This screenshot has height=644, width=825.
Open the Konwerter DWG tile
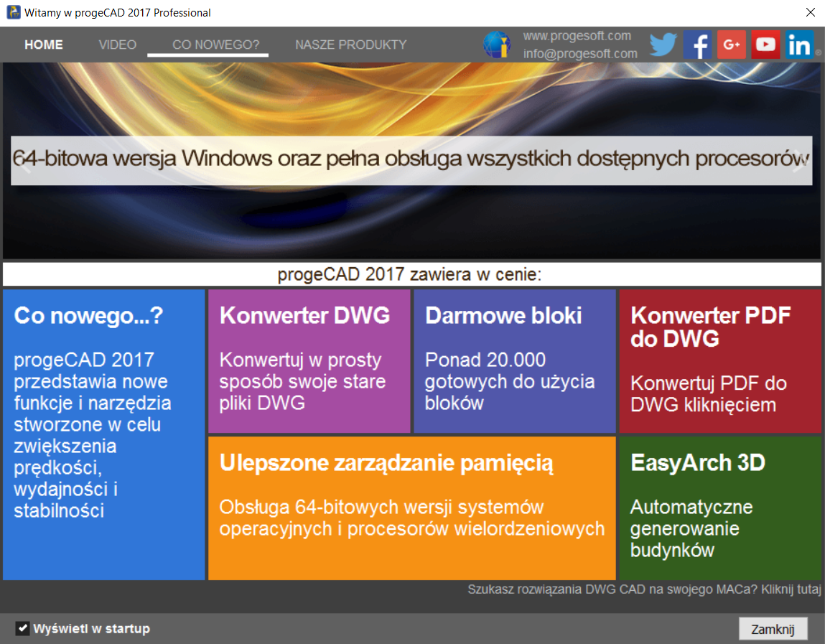pyautogui.click(x=309, y=361)
